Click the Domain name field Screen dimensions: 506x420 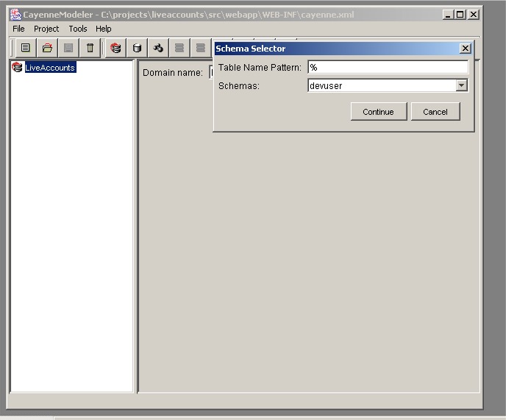click(211, 72)
